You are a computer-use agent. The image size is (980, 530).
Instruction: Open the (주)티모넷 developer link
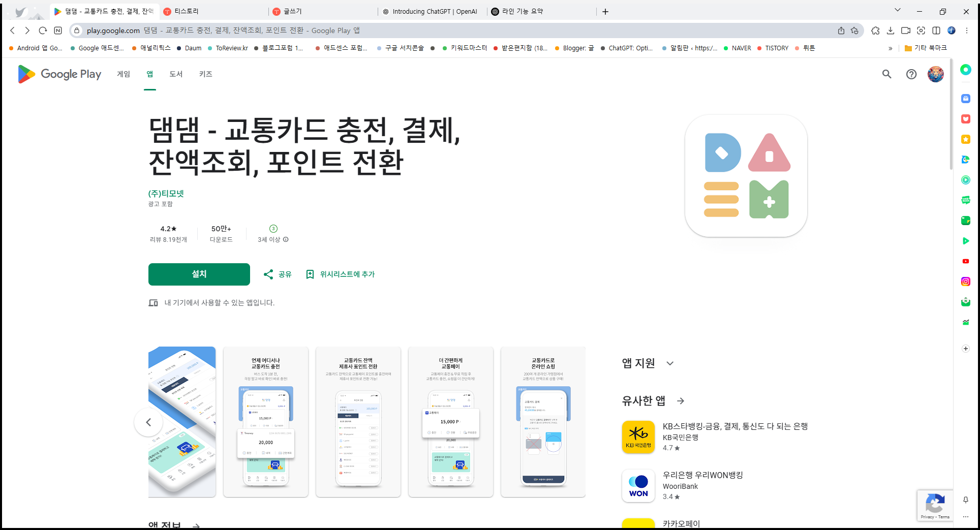tap(165, 194)
